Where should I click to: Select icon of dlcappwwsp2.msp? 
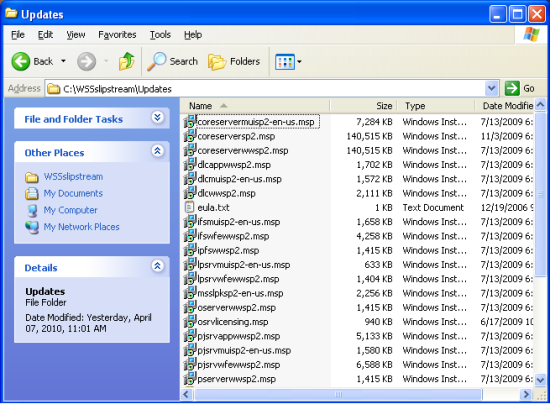(x=189, y=165)
